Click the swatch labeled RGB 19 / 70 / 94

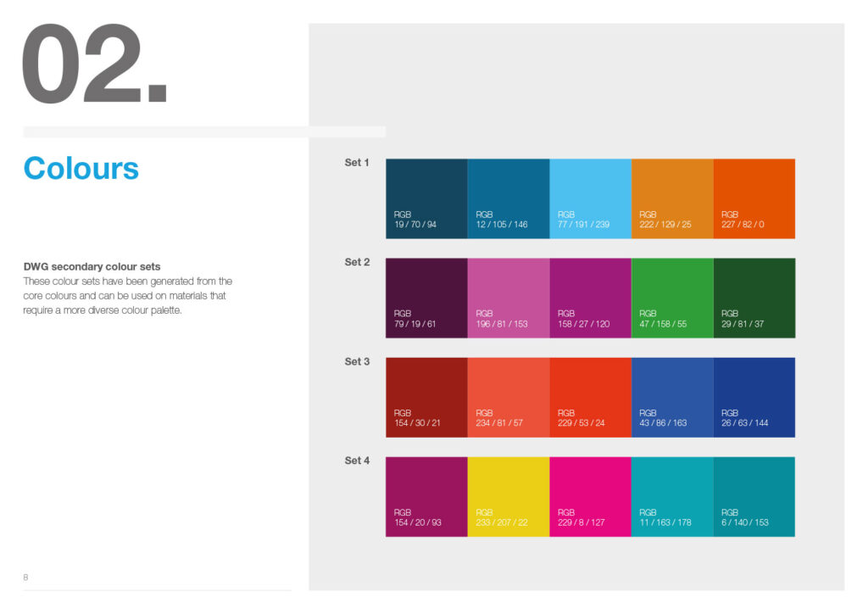pos(427,198)
